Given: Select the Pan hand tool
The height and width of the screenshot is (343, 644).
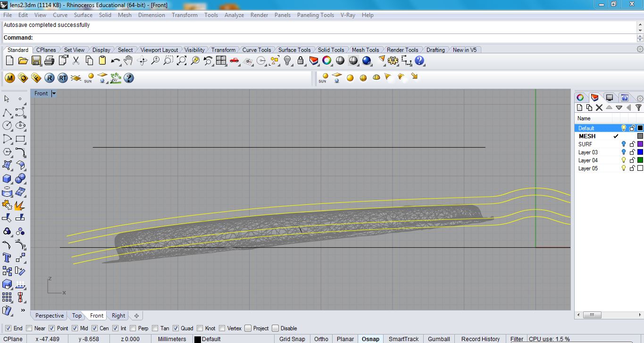Looking at the screenshot, I should point(128,60).
